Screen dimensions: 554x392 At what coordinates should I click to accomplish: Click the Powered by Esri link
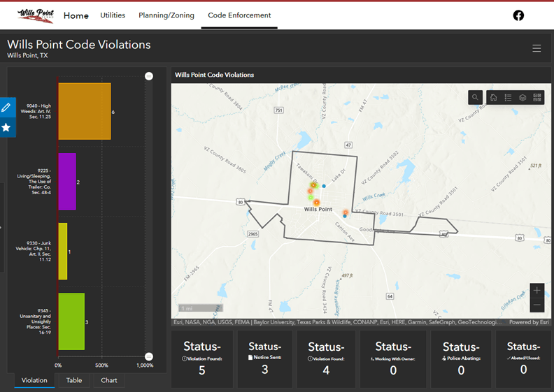[529, 322]
